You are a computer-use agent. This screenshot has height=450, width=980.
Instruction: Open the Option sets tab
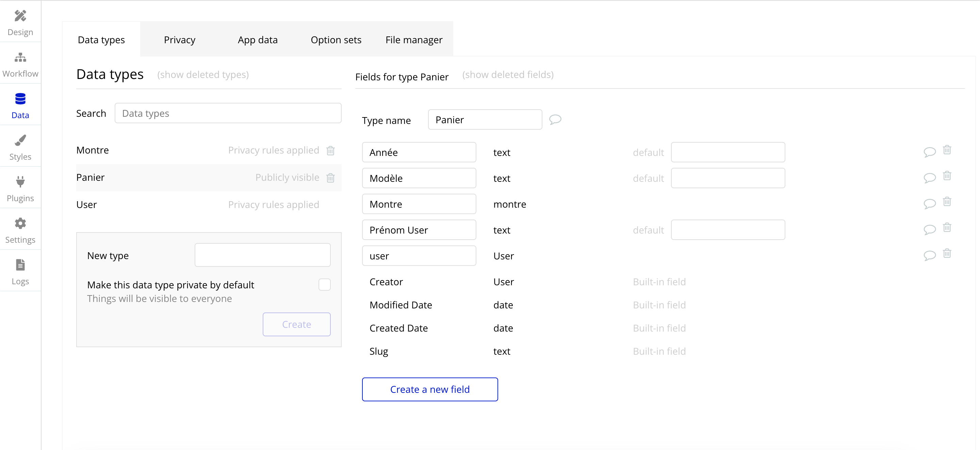336,39
